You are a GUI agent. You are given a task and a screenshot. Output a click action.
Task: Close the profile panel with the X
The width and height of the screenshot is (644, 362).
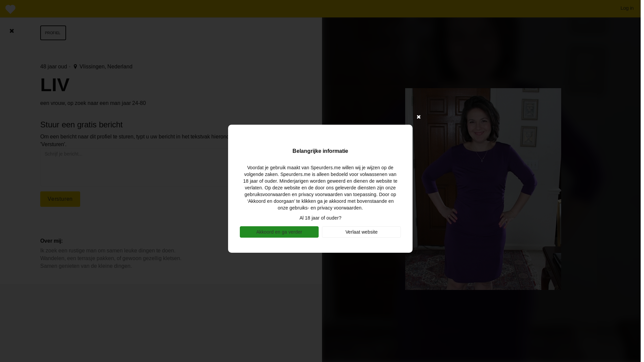tap(12, 31)
